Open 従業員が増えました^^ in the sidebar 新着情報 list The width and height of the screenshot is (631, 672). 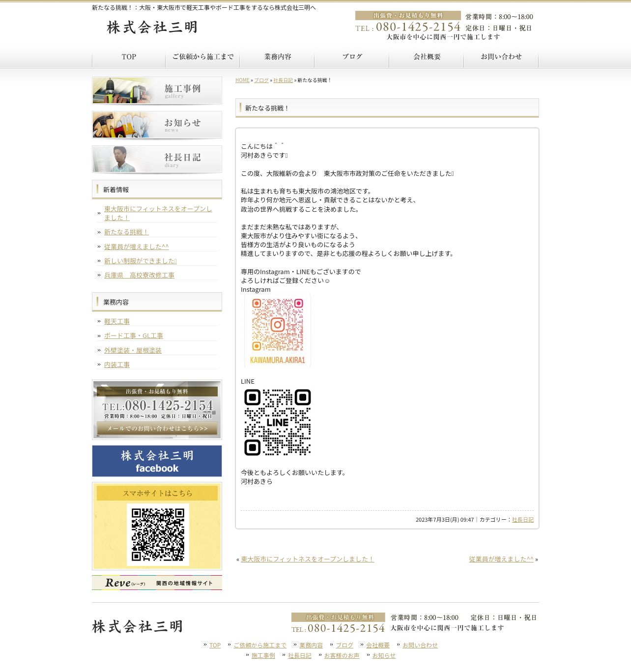point(136,247)
